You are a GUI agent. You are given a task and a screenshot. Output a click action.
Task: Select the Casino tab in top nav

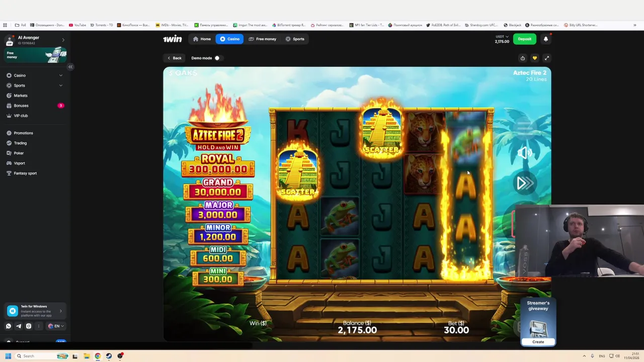tap(229, 39)
